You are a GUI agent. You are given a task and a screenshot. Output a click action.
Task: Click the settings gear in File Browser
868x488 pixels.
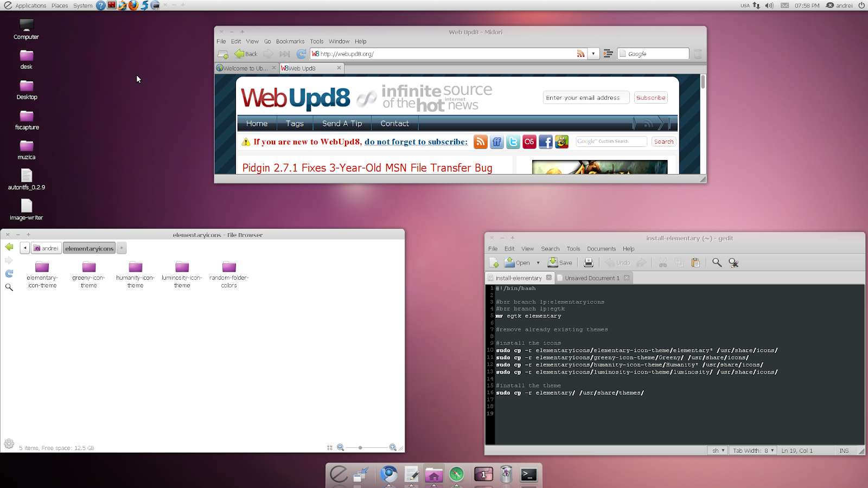click(9, 444)
